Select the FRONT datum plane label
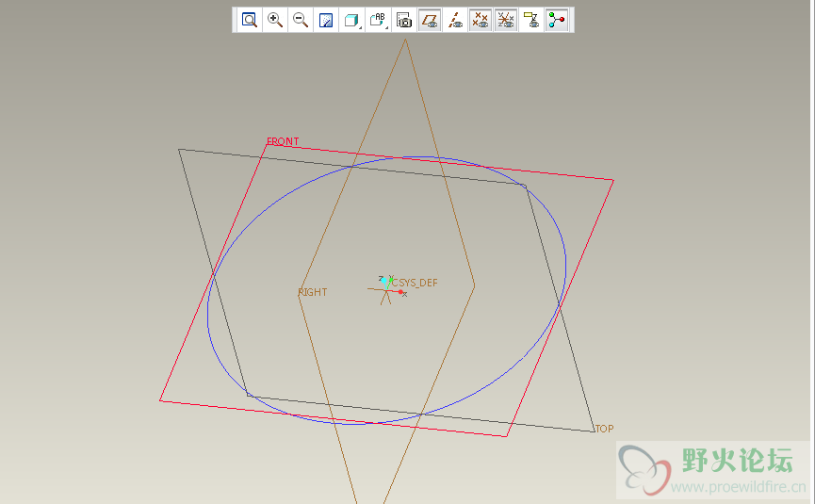The width and height of the screenshot is (815, 504). (283, 141)
